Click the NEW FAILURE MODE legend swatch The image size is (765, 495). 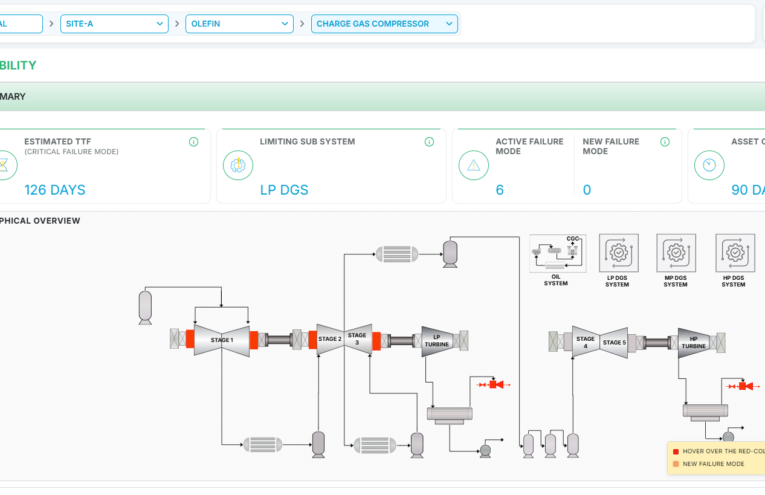coord(676,464)
